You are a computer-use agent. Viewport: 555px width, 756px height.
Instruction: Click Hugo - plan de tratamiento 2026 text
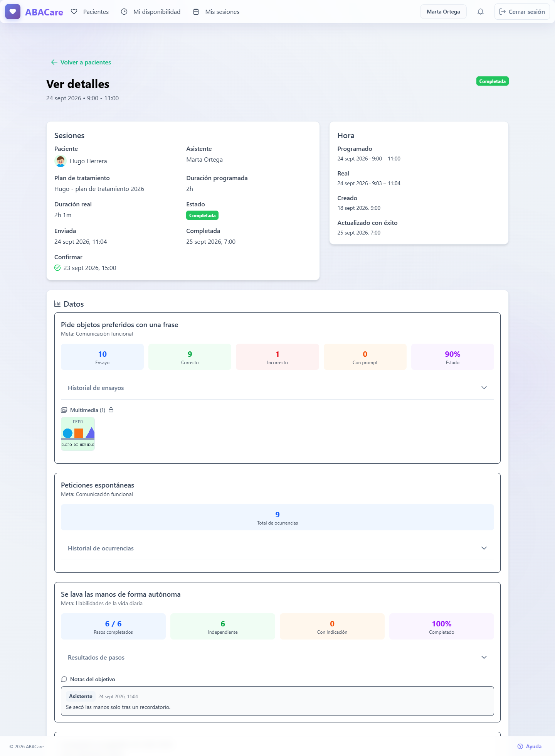click(99, 189)
